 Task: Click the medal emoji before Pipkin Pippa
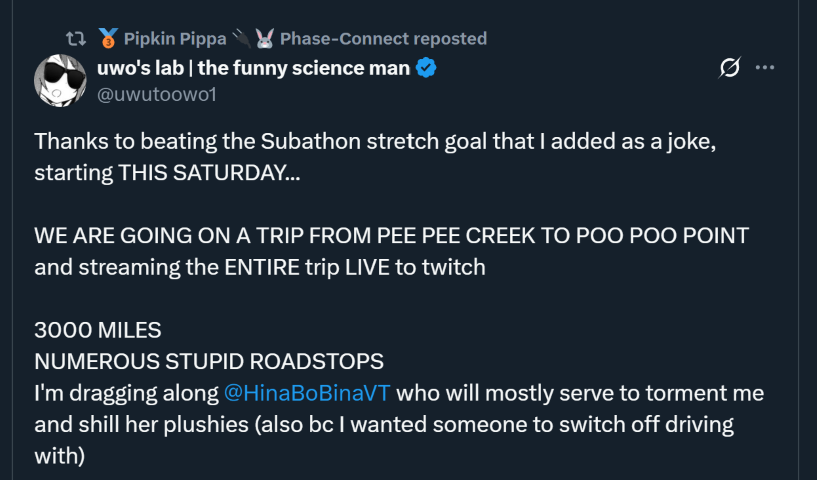pyautogui.click(x=108, y=39)
